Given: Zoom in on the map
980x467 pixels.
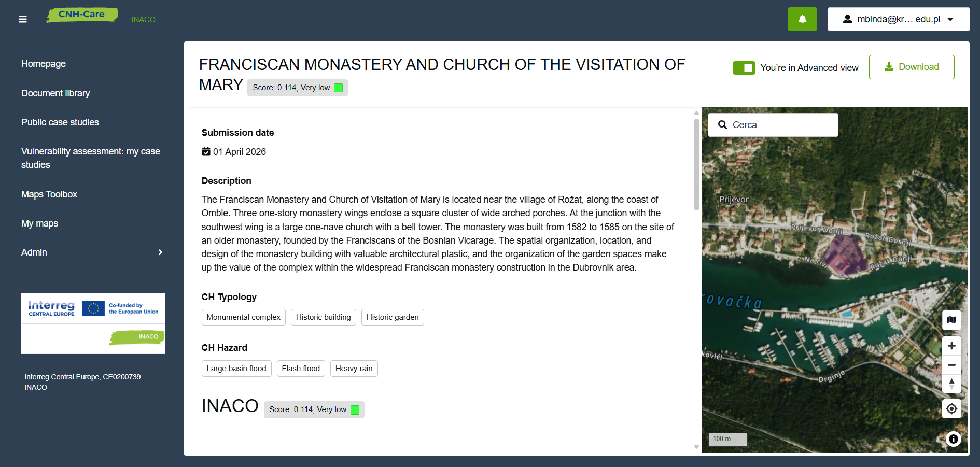Looking at the screenshot, I should click(951, 346).
